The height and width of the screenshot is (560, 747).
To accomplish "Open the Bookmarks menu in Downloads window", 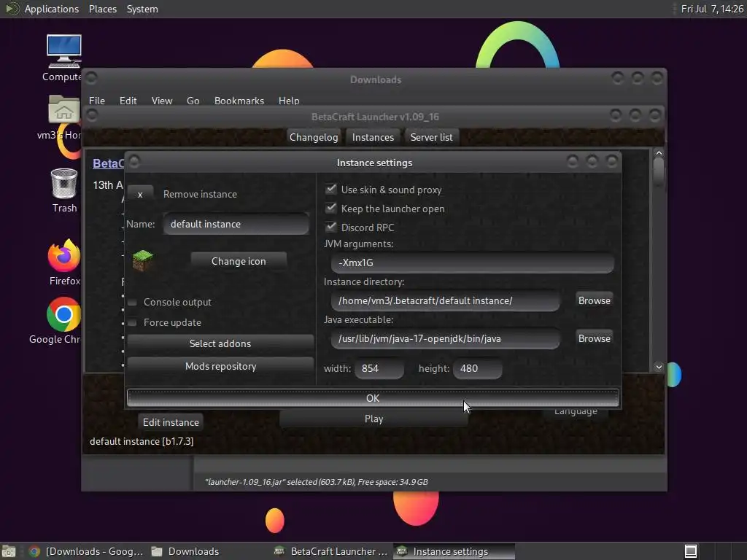I will click(x=239, y=101).
